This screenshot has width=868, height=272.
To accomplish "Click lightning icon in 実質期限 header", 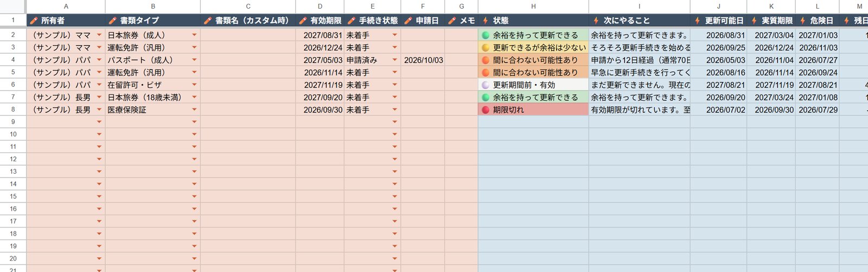I will 754,21.
